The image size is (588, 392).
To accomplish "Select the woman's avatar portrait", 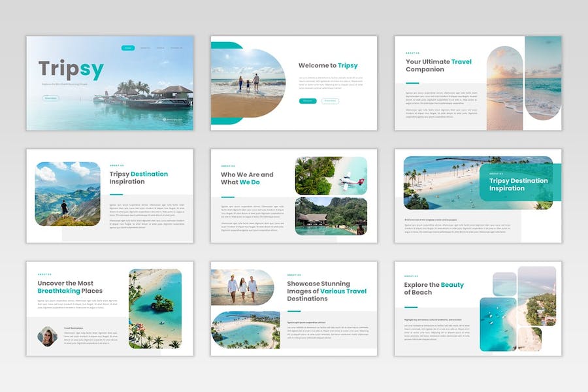I will [x=48, y=336].
